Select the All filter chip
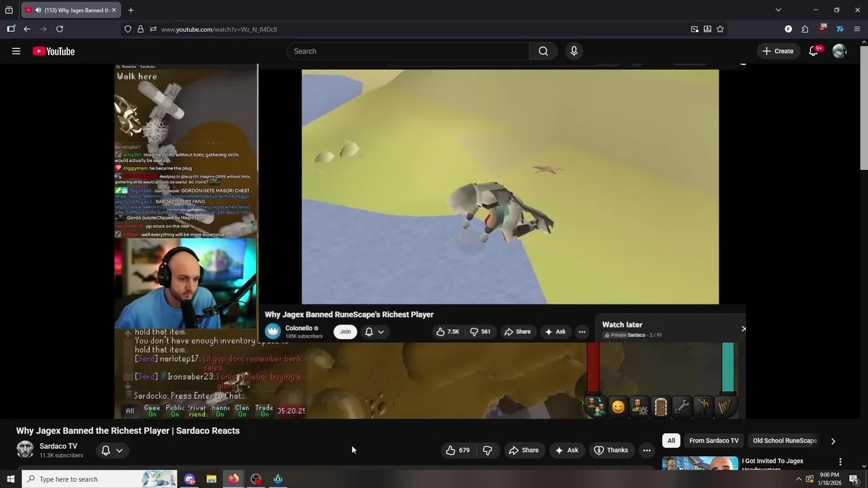This screenshot has width=868, height=488. tap(671, 441)
